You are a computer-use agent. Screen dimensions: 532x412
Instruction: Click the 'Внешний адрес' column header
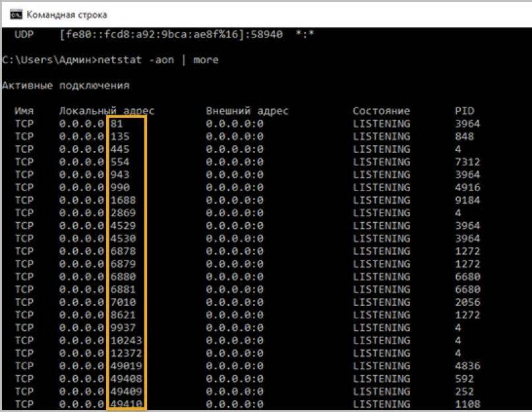pos(247,111)
